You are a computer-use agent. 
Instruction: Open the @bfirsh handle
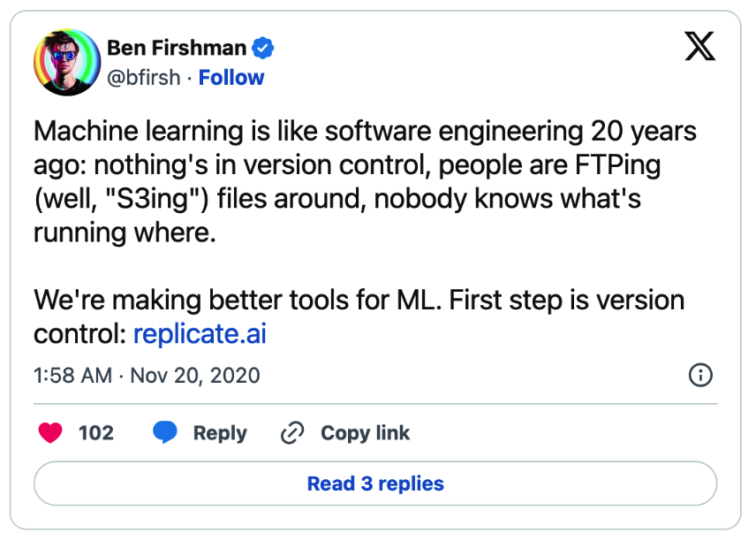[x=144, y=78]
